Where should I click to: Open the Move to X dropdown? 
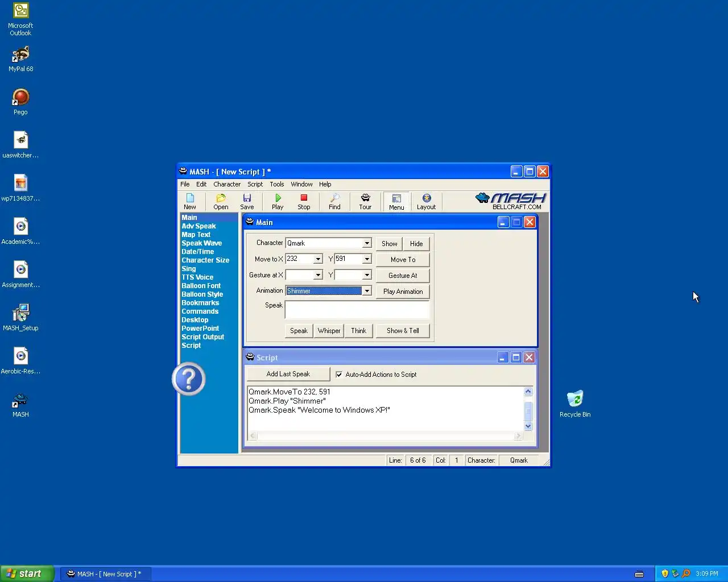pos(318,259)
